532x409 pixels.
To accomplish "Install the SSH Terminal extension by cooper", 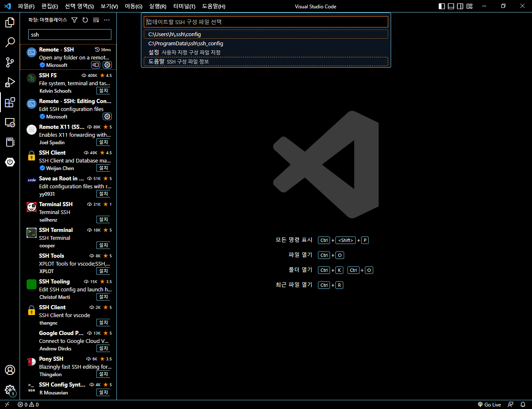I will click(x=103, y=245).
